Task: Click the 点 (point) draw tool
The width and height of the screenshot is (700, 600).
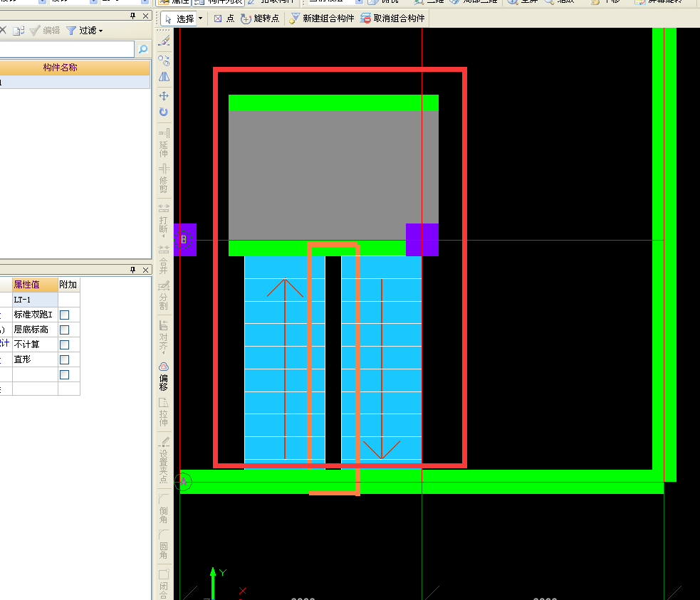Action: point(224,19)
